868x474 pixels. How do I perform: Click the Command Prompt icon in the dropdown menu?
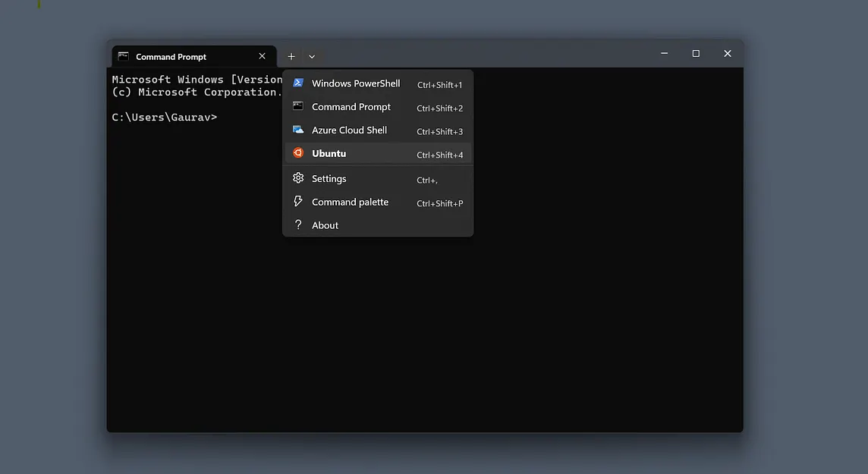[x=298, y=106]
